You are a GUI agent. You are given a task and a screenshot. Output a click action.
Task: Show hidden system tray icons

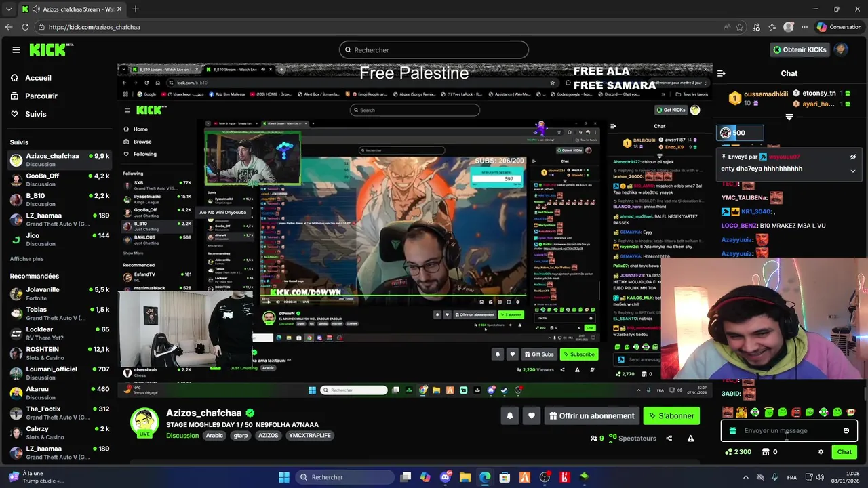(746, 477)
